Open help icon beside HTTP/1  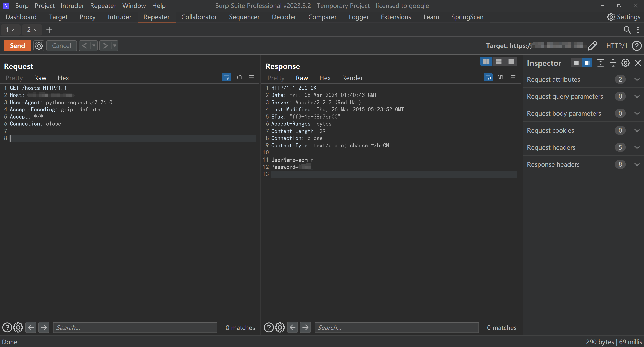[x=637, y=46]
